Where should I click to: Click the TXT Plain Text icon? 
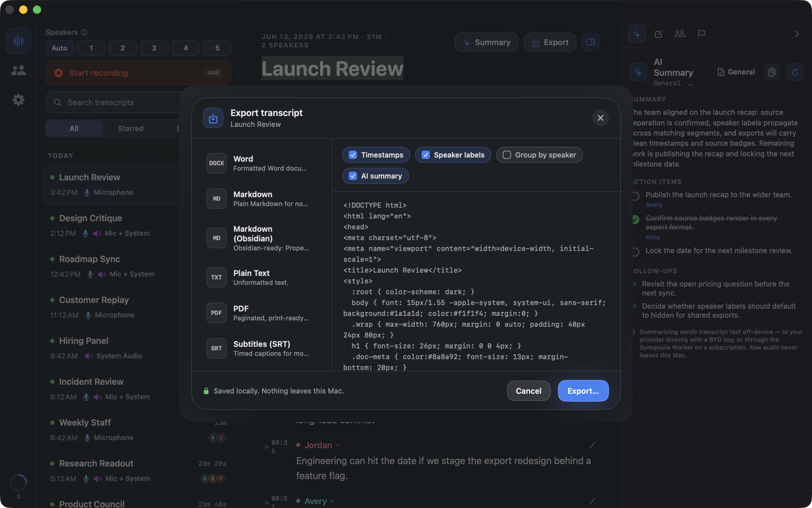(217, 277)
